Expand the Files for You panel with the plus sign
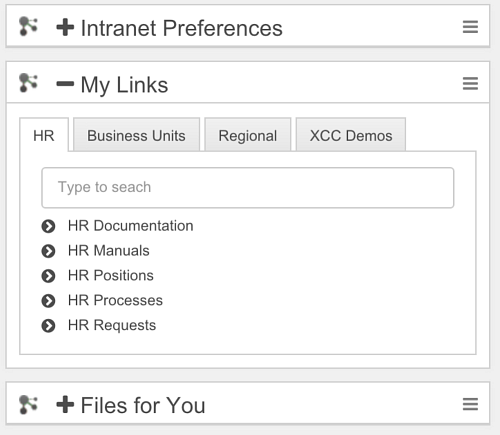This screenshot has height=435, width=500. [65, 404]
